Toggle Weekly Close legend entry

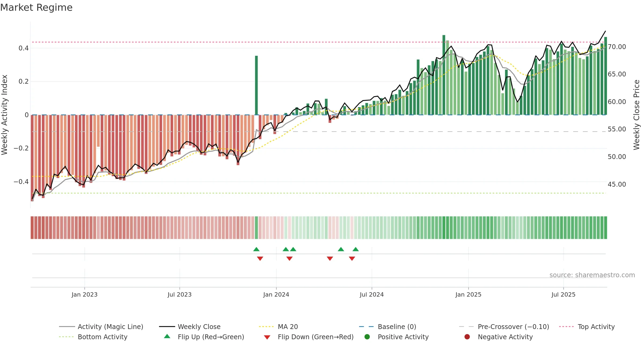(x=190, y=327)
